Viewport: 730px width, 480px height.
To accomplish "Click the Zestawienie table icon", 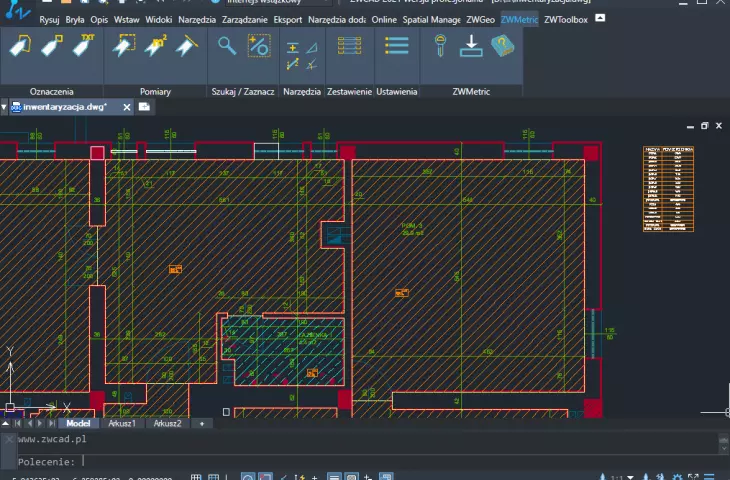I will [350, 46].
